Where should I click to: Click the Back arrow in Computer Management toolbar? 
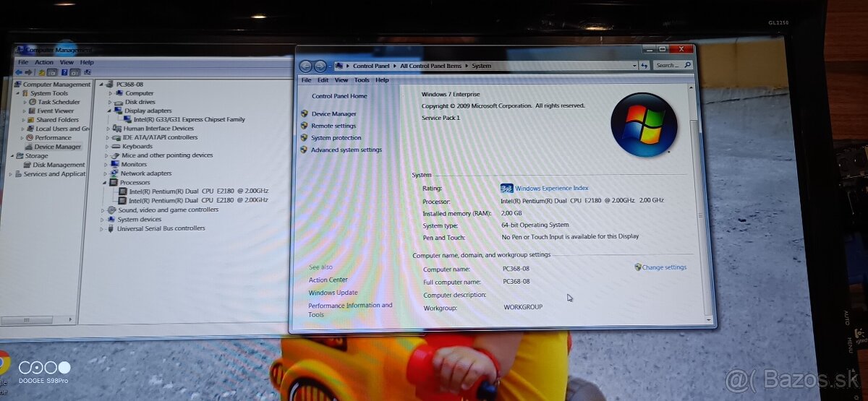coord(19,72)
